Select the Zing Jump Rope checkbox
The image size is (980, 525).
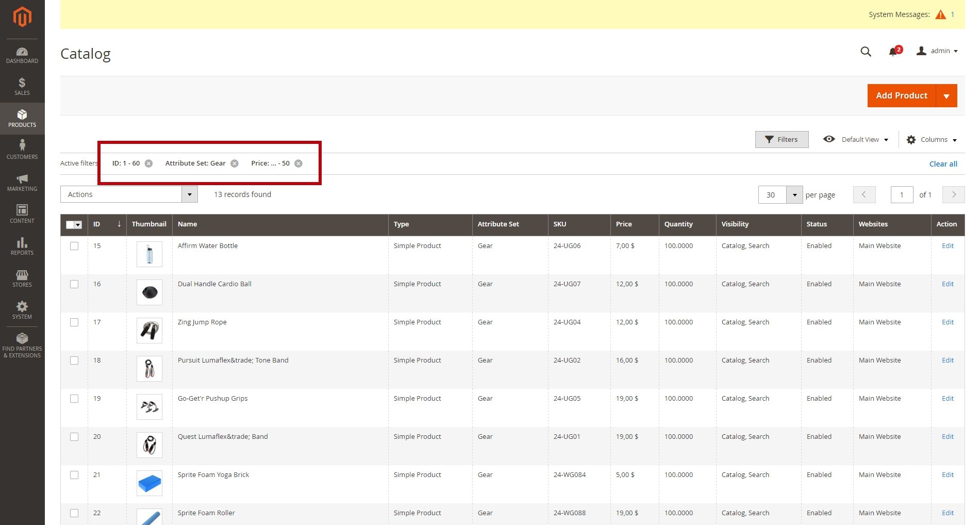point(74,322)
